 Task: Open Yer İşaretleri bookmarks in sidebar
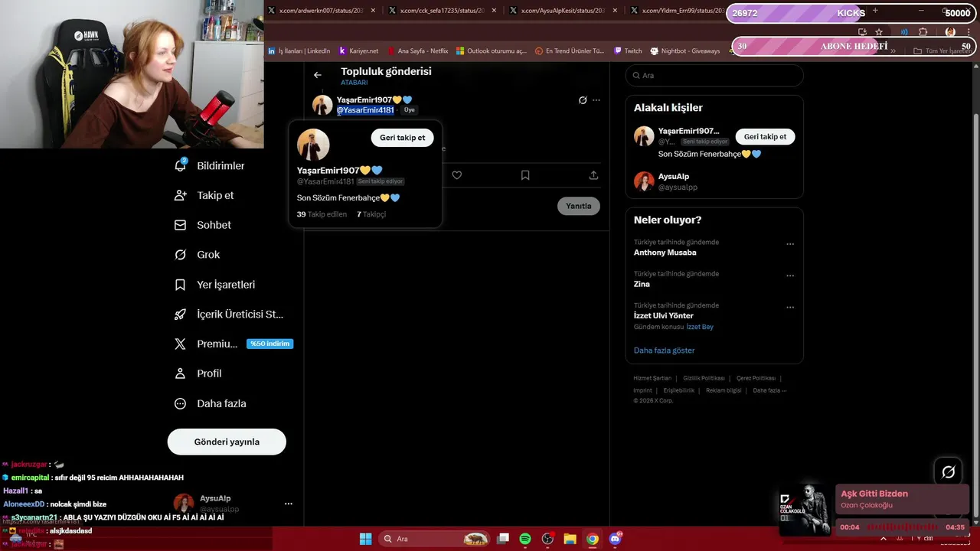(x=215, y=285)
